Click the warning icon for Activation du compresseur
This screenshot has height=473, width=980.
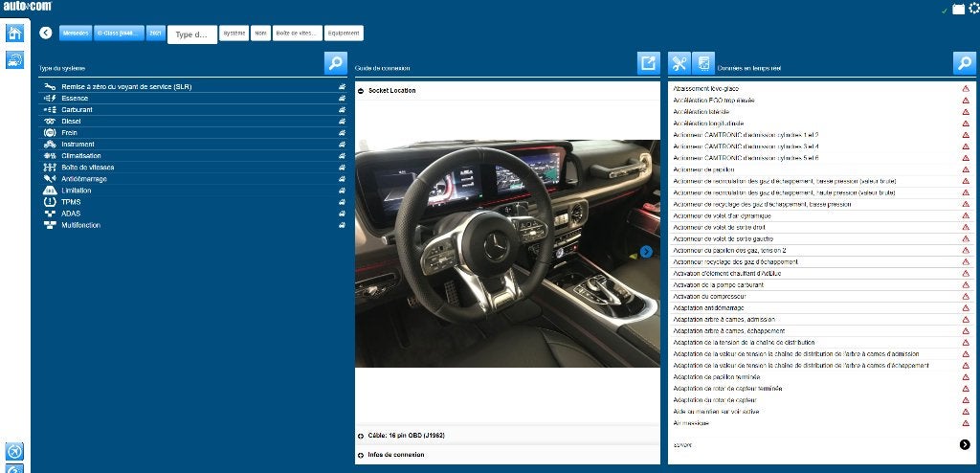point(966,297)
